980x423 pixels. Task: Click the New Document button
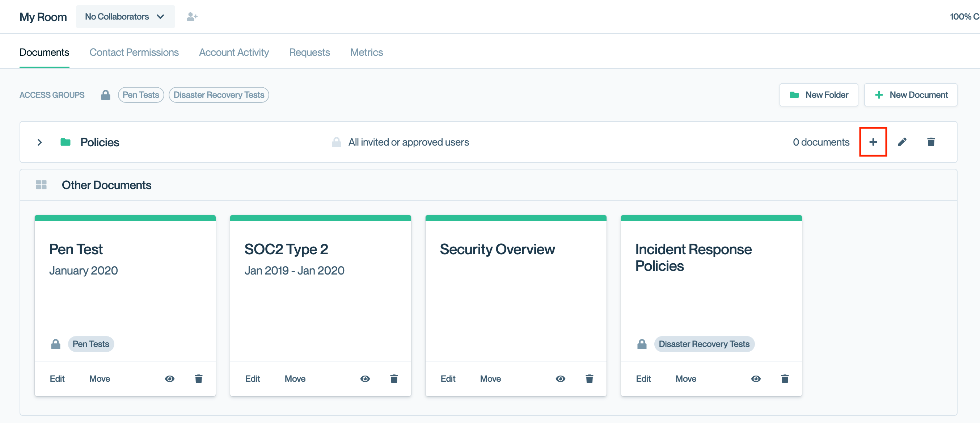911,95
